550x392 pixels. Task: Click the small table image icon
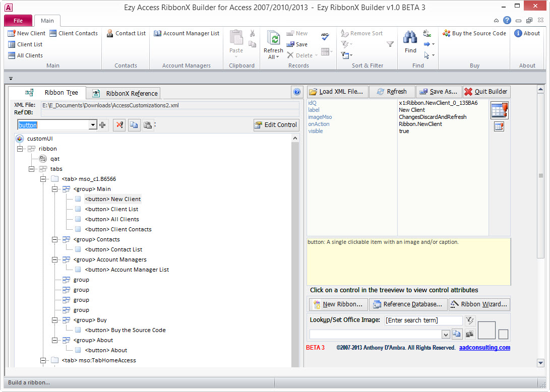tap(499, 126)
